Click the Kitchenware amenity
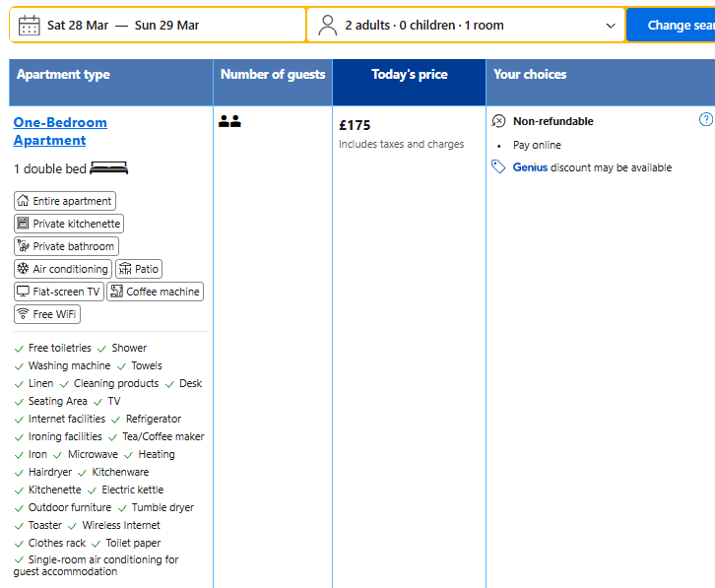Image resolution: width=715 pixels, height=588 pixels. [x=120, y=473]
